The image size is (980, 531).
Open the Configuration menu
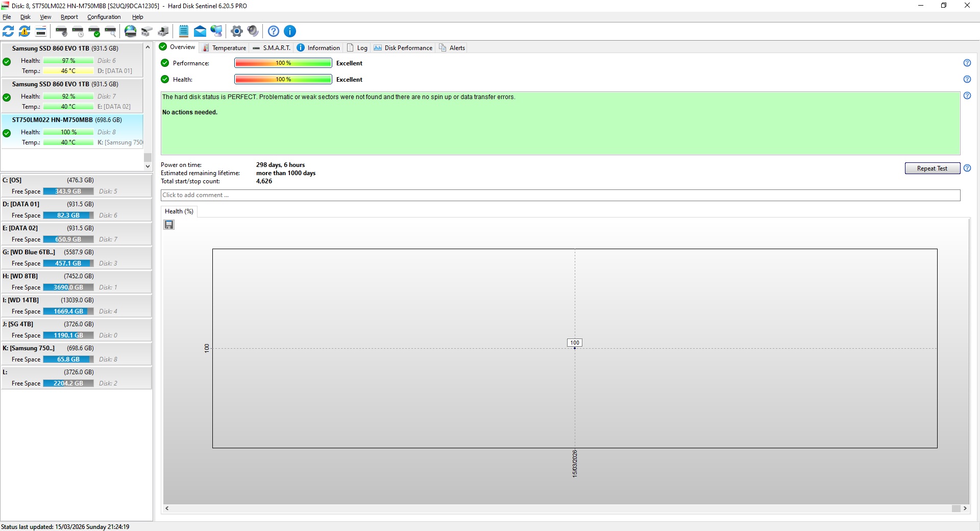coord(104,17)
